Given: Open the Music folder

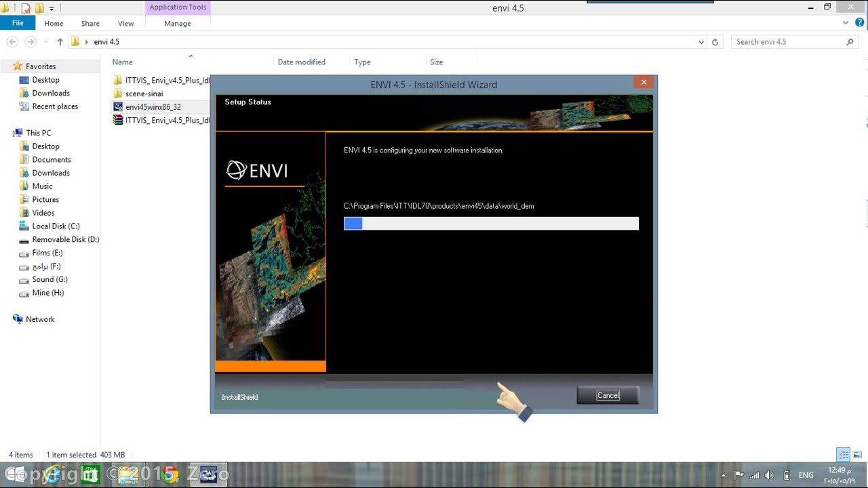Looking at the screenshot, I should [42, 186].
